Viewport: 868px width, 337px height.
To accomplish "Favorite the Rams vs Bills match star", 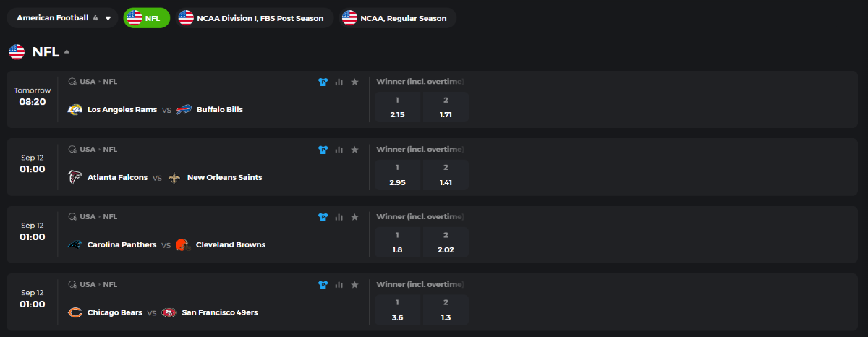I will point(354,82).
